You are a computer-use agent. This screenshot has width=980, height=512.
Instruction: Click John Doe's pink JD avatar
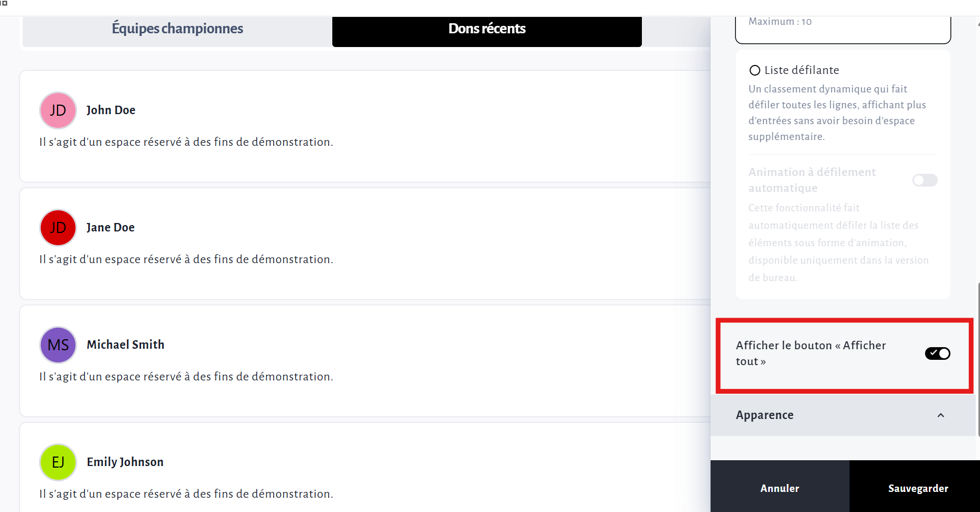click(x=58, y=110)
